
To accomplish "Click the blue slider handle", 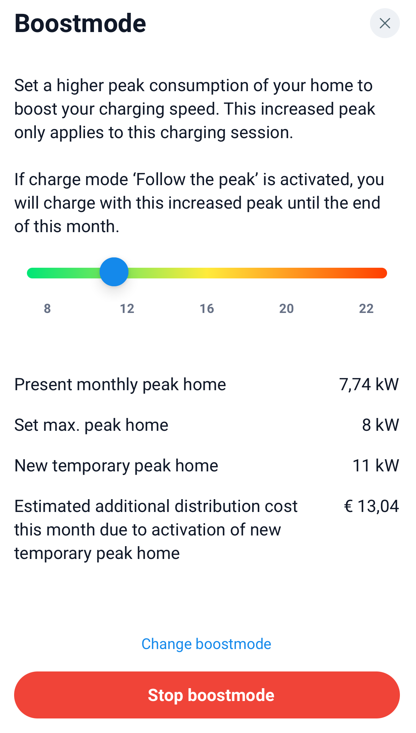I will (x=114, y=272).
